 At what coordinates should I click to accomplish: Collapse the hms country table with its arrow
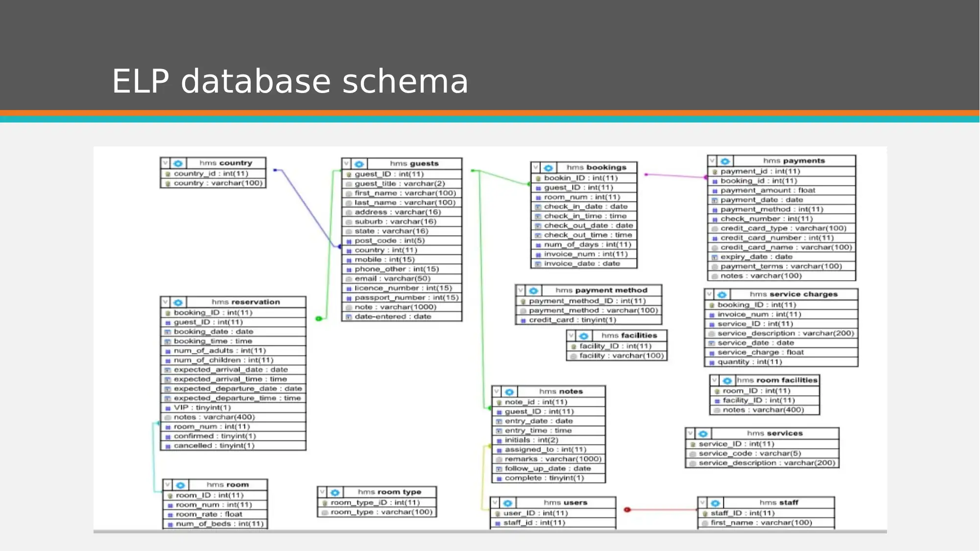[166, 163]
